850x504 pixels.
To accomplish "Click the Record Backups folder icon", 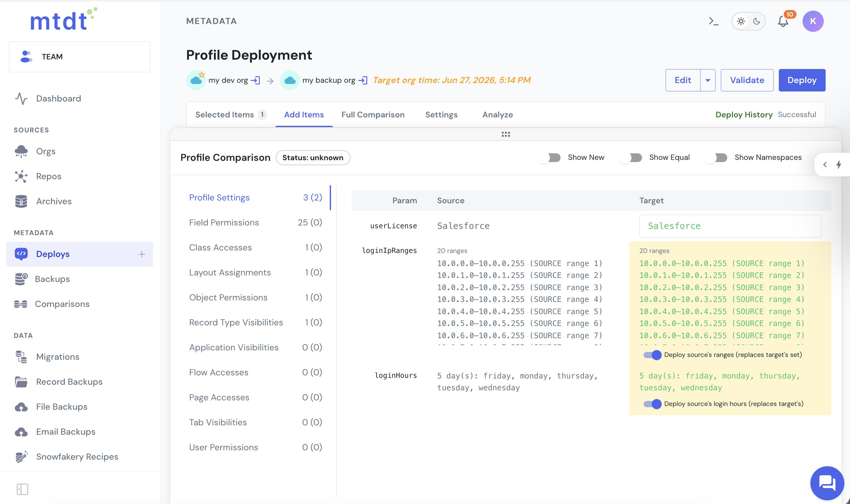I will coord(21,382).
